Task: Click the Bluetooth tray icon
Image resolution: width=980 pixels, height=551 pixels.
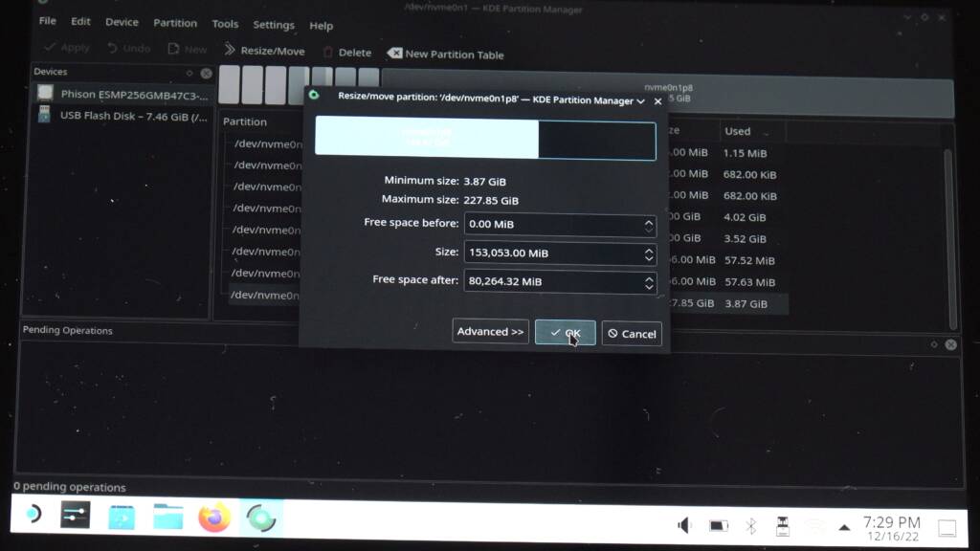Action: click(x=751, y=526)
